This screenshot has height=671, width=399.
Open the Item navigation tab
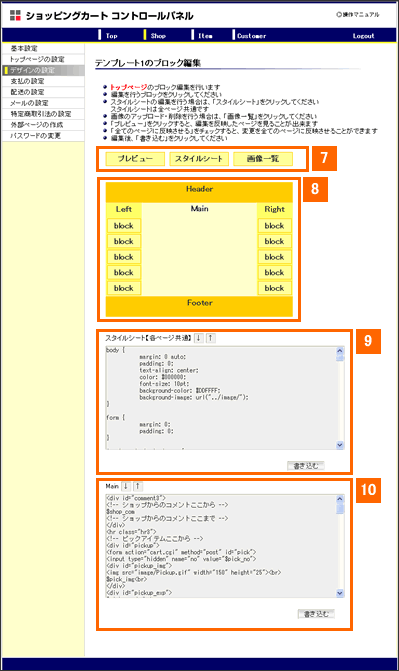click(x=205, y=36)
